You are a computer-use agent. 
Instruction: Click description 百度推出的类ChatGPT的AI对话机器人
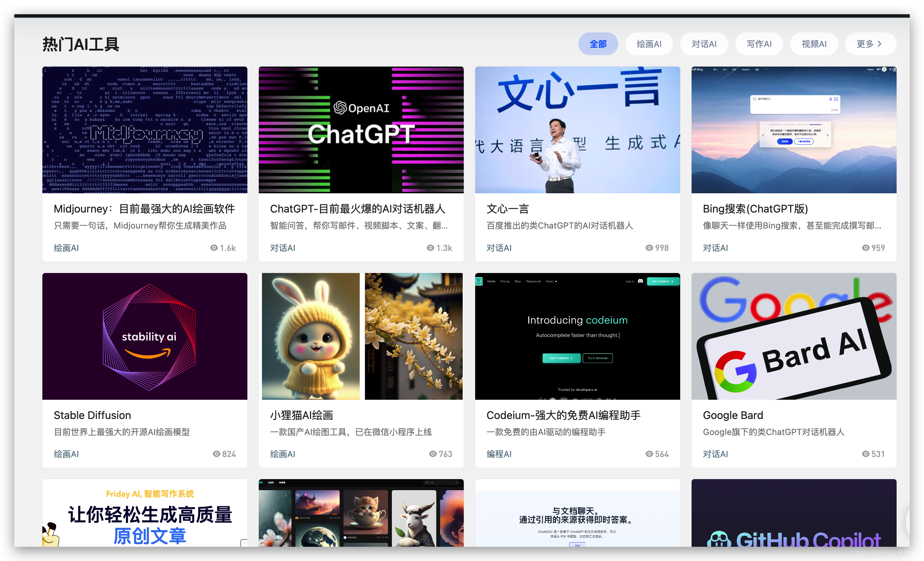pyautogui.click(x=560, y=226)
